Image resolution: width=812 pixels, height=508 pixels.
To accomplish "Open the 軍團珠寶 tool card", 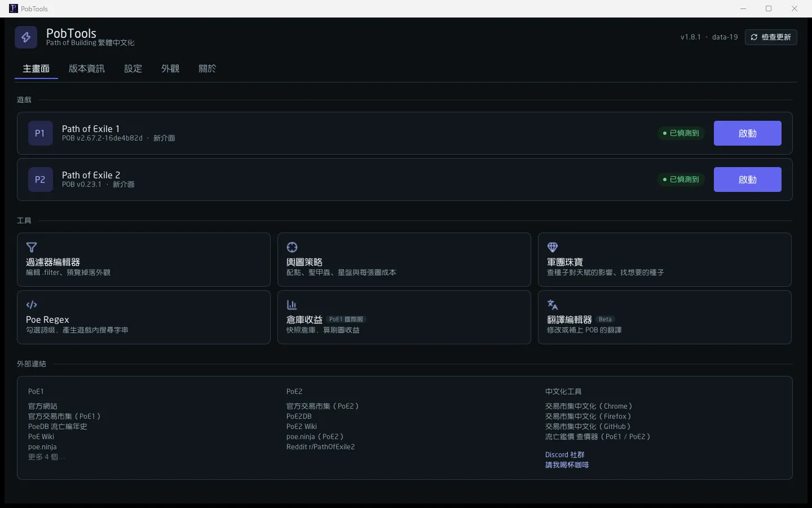I will pyautogui.click(x=665, y=260).
